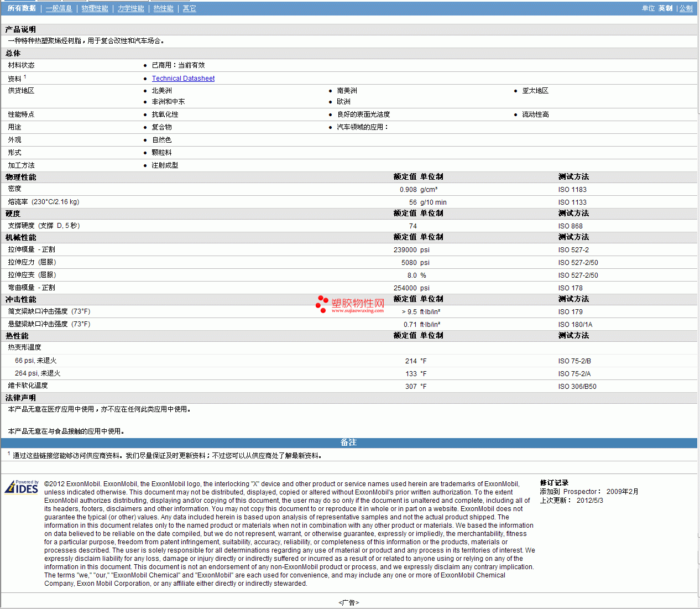The width and height of the screenshot is (700, 609).
Task: Go to the 力学性能 tab
Action: [x=130, y=8]
